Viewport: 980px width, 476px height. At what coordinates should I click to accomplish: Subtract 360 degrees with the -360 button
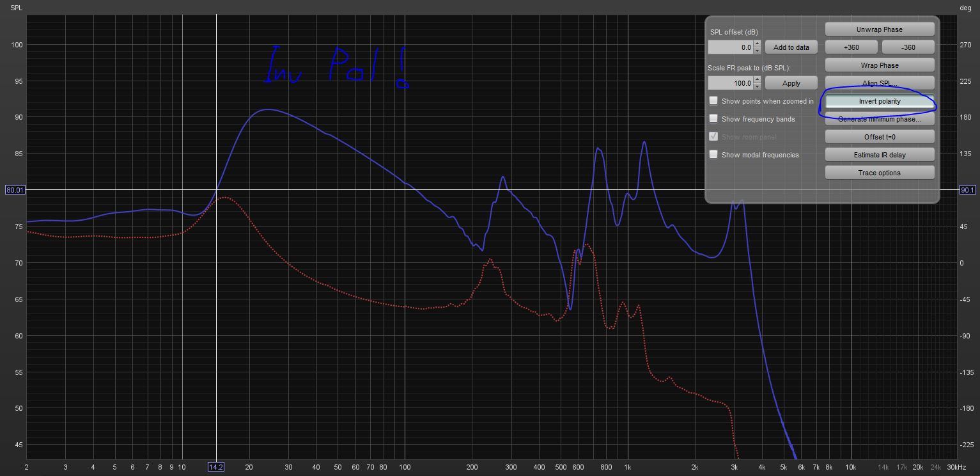click(x=908, y=47)
